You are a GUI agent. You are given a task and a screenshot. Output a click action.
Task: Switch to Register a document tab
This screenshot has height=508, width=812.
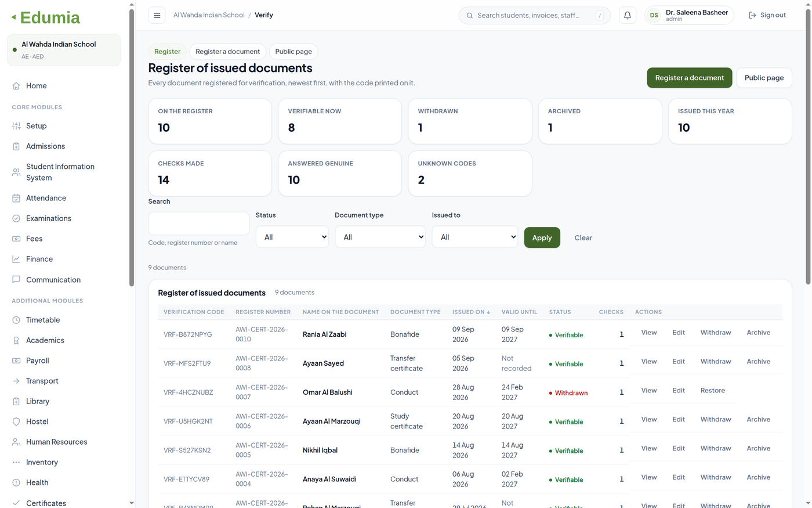coord(227,52)
